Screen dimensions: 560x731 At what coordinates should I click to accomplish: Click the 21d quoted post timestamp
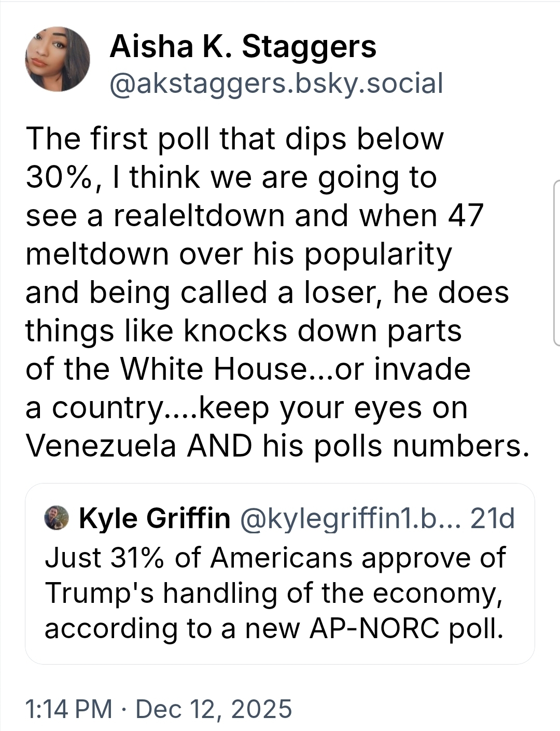point(492,518)
